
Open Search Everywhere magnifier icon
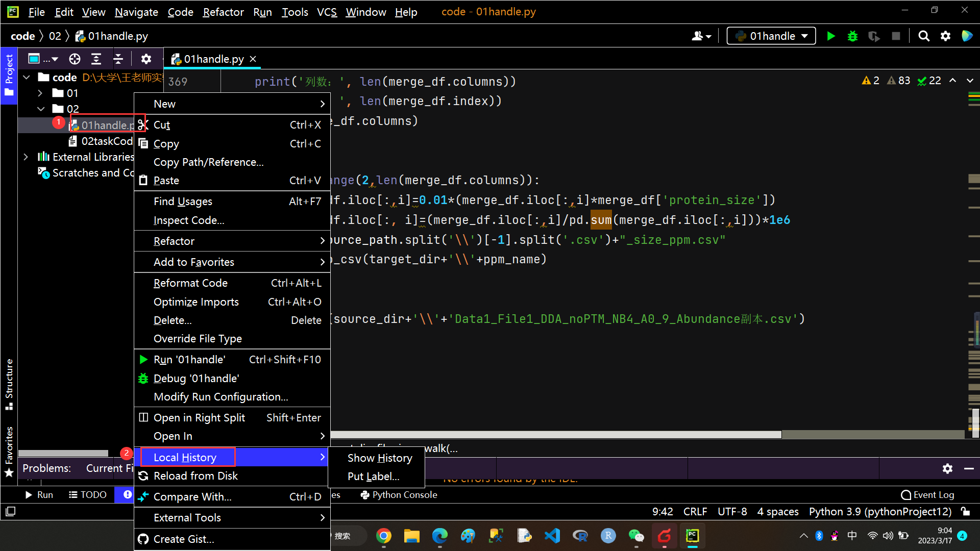(x=924, y=36)
